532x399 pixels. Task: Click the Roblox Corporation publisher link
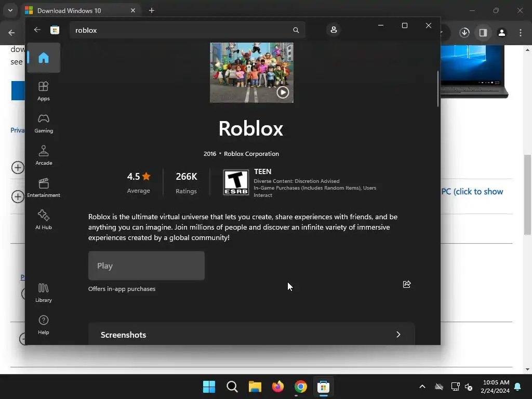251,154
